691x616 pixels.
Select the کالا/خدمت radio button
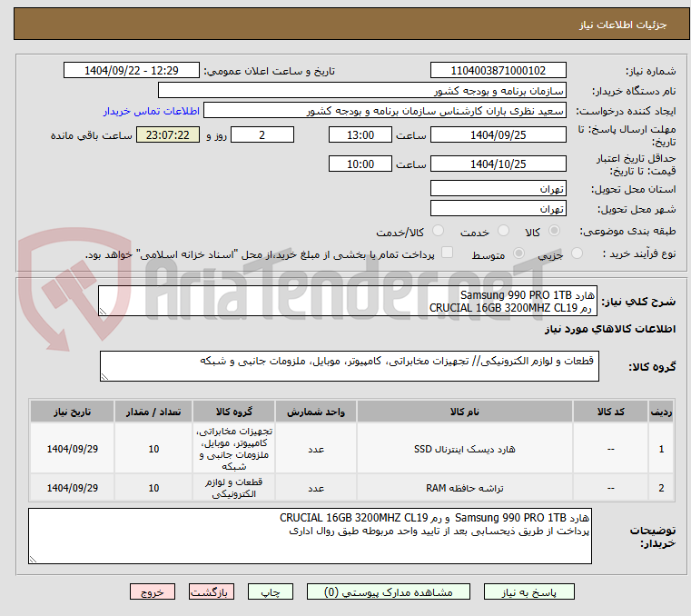pos(438,231)
